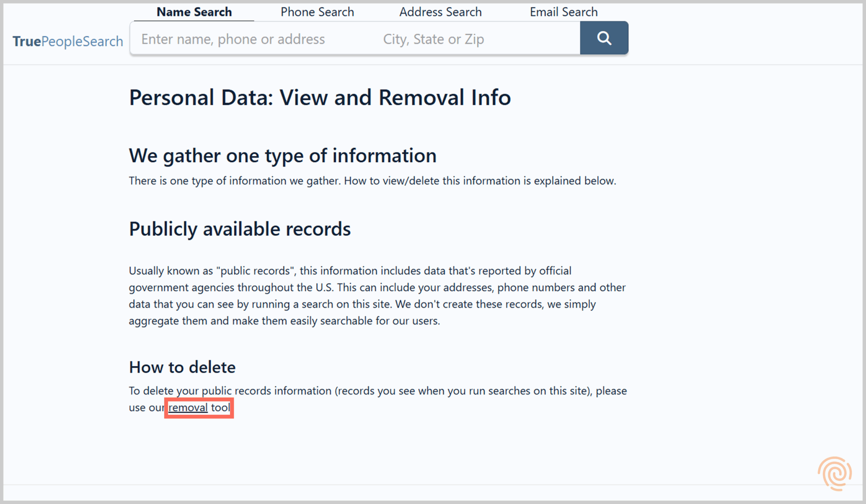
Task: Switch to the Phone Search tab
Action: [317, 12]
